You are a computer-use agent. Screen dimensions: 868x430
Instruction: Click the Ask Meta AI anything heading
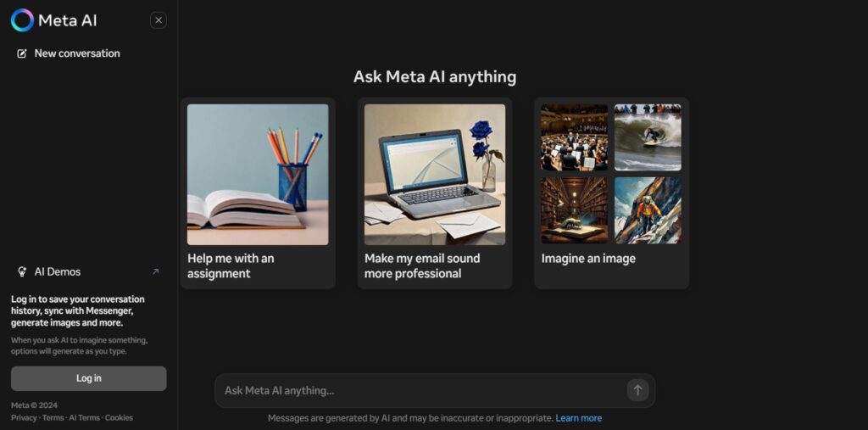pos(435,77)
